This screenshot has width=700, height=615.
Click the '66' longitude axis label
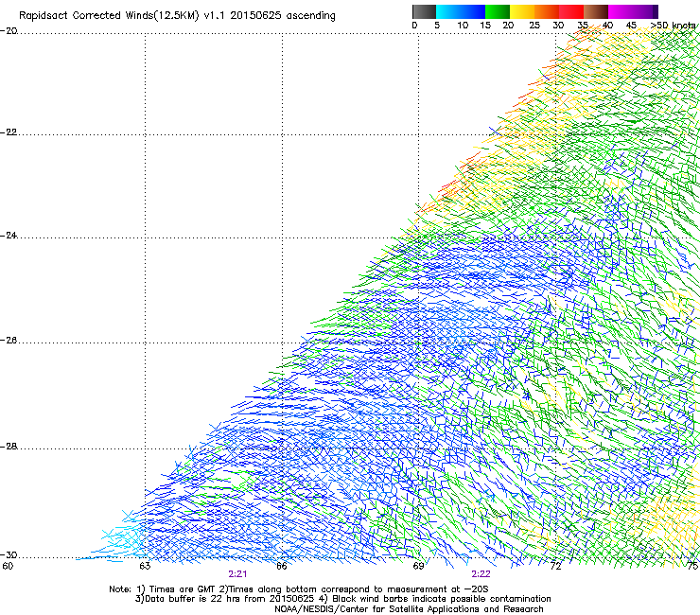point(281,567)
